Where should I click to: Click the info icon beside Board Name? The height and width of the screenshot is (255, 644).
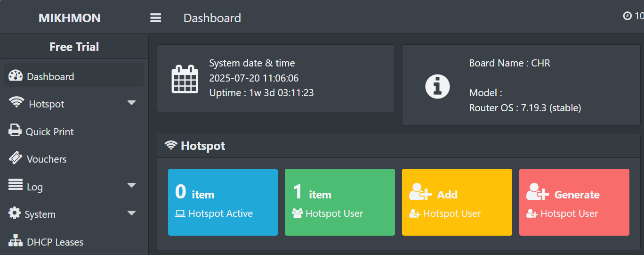pos(438,86)
